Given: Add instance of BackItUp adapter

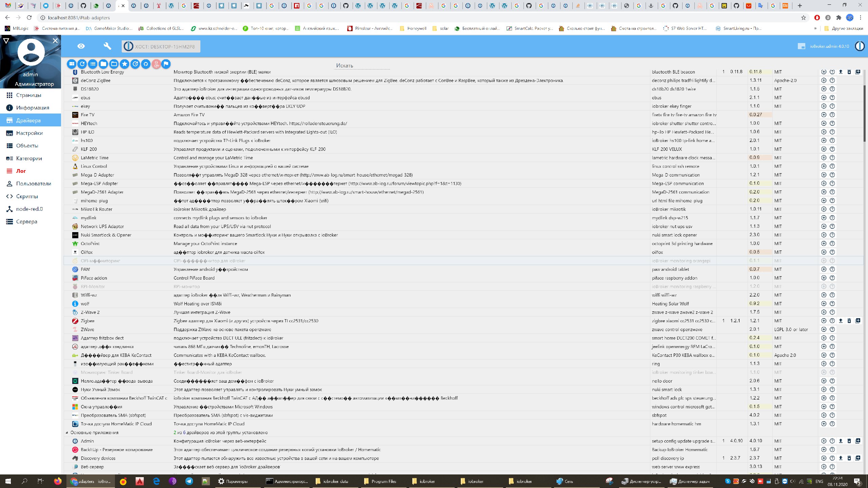Looking at the screenshot, I should [x=824, y=449].
